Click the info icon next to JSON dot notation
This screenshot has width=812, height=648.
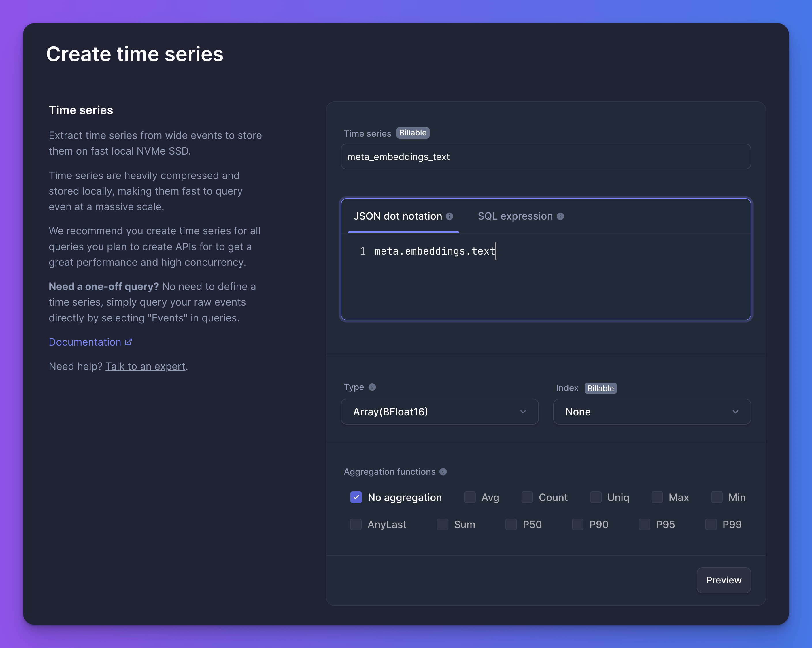click(449, 216)
